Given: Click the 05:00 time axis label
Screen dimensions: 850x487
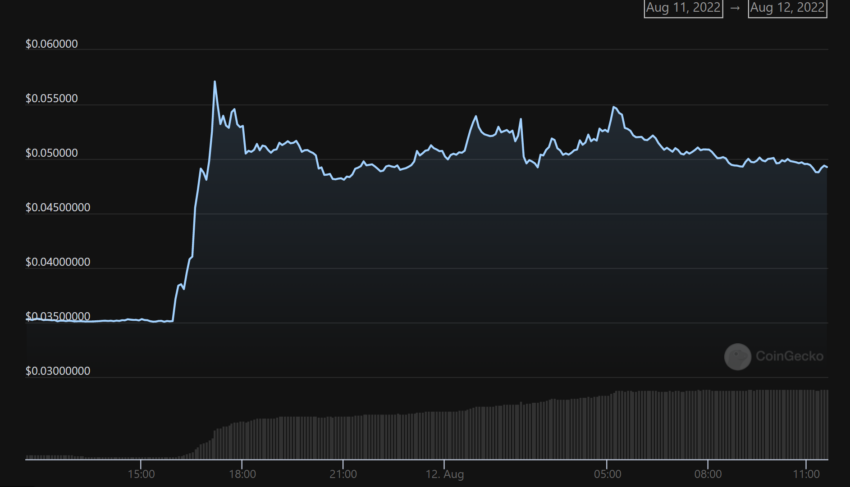Looking at the screenshot, I should pos(607,475).
